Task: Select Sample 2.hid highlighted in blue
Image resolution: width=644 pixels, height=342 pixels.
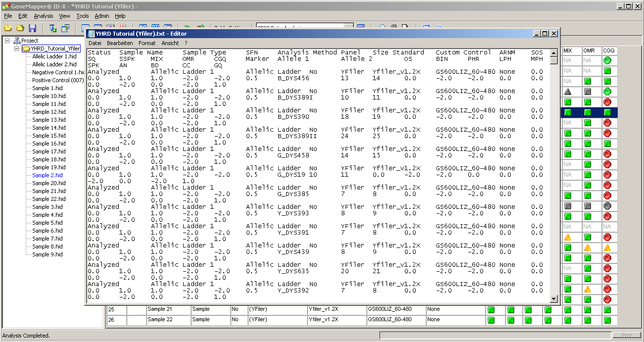Action: (48, 175)
